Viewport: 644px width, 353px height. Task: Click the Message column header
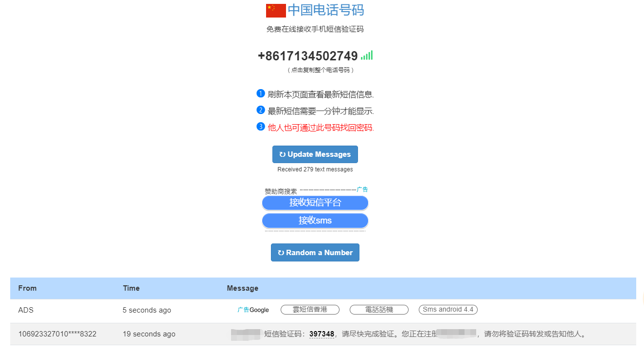(242, 288)
